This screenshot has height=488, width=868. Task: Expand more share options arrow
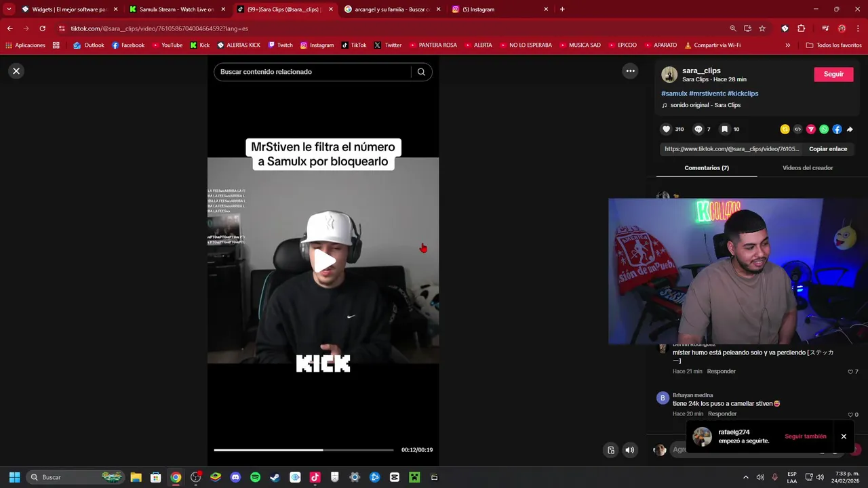tap(850, 129)
